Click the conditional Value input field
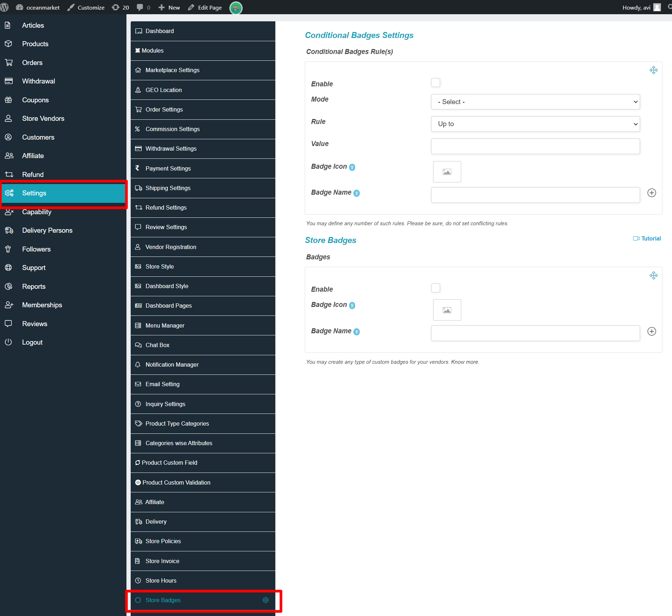Viewport: 672px width, 616px height. 535,146
